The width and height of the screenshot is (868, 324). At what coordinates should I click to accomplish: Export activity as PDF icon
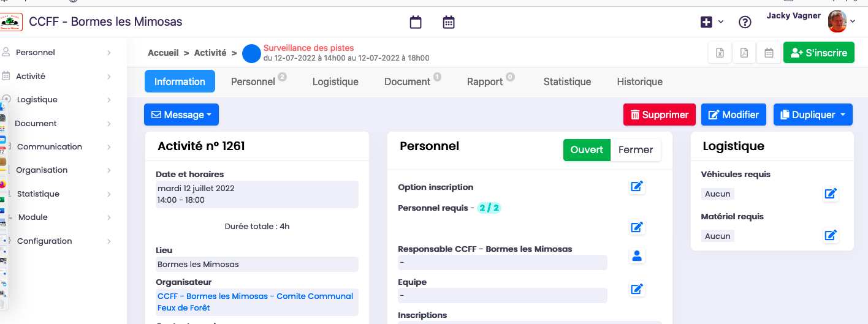pyautogui.click(x=744, y=53)
